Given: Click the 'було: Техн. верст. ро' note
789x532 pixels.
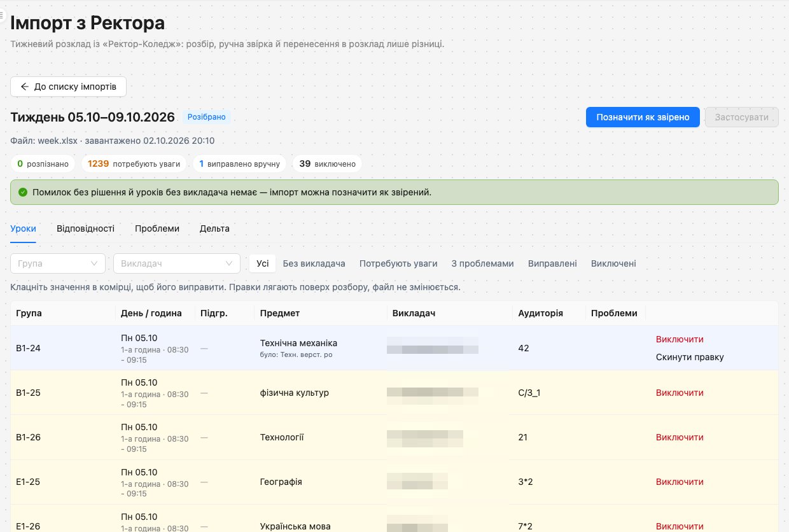Looking at the screenshot, I should [297, 354].
